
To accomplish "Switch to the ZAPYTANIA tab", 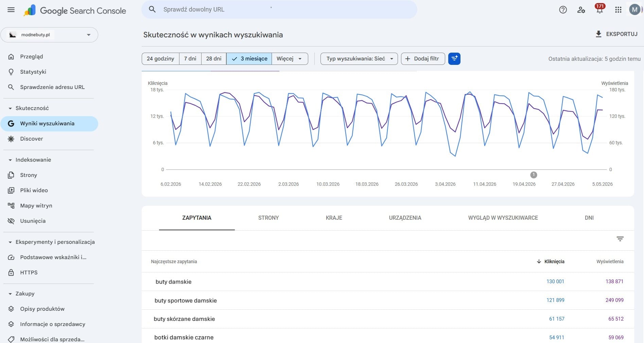I will 197,218.
